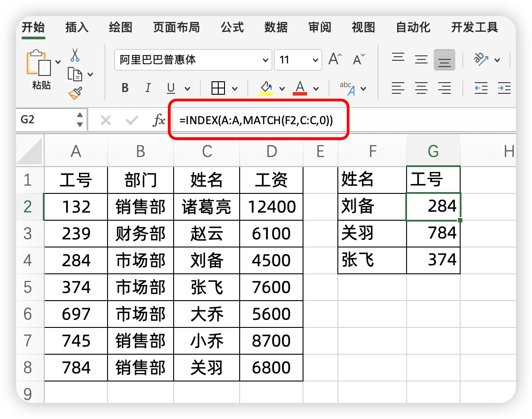
Task: Select the Format Painter brush
Action: pos(75,93)
